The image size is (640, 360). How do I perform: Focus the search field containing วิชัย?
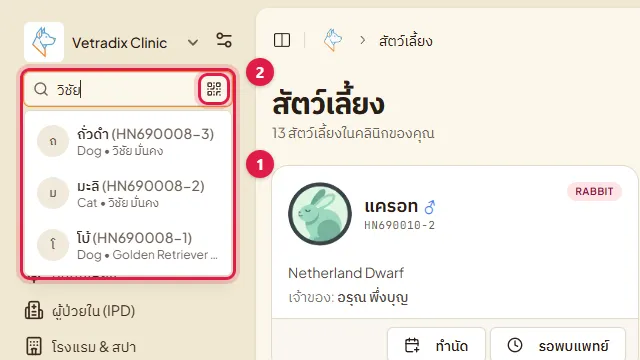[x=128, y=89]
